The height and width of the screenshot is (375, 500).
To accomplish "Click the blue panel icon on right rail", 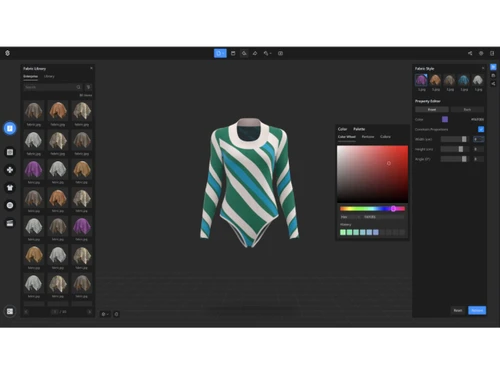I will (493, 67).
